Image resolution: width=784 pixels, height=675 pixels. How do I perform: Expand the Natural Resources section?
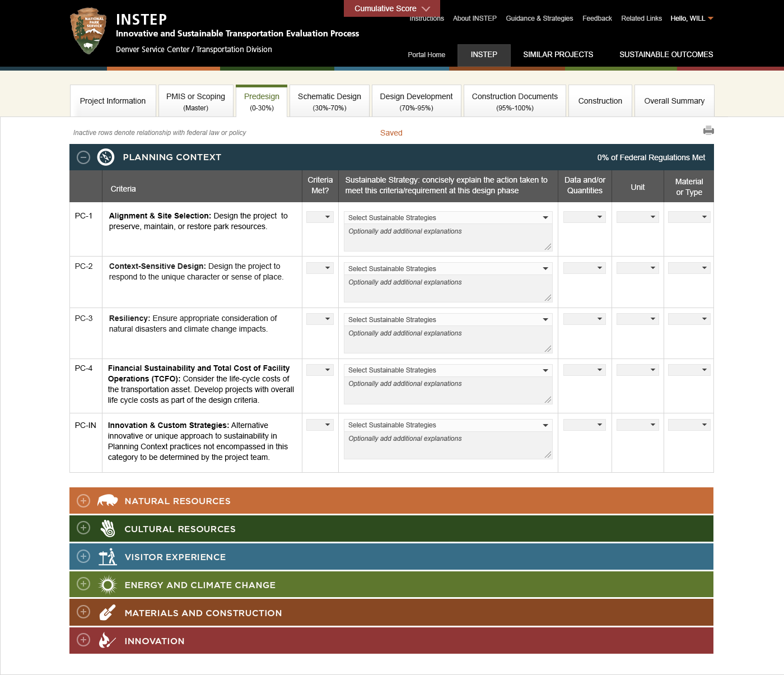[83, 500]
